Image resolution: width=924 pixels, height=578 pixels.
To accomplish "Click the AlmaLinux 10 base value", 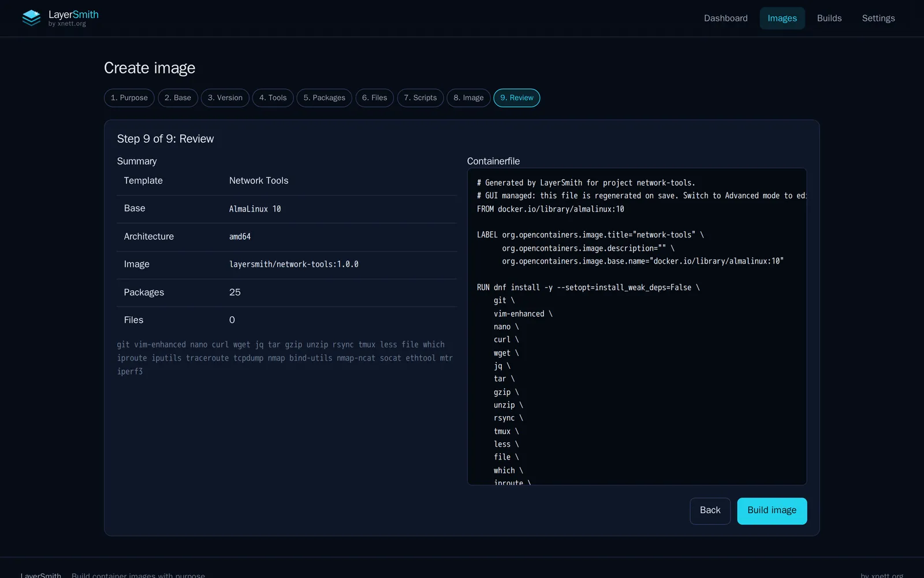I will 255,209.
